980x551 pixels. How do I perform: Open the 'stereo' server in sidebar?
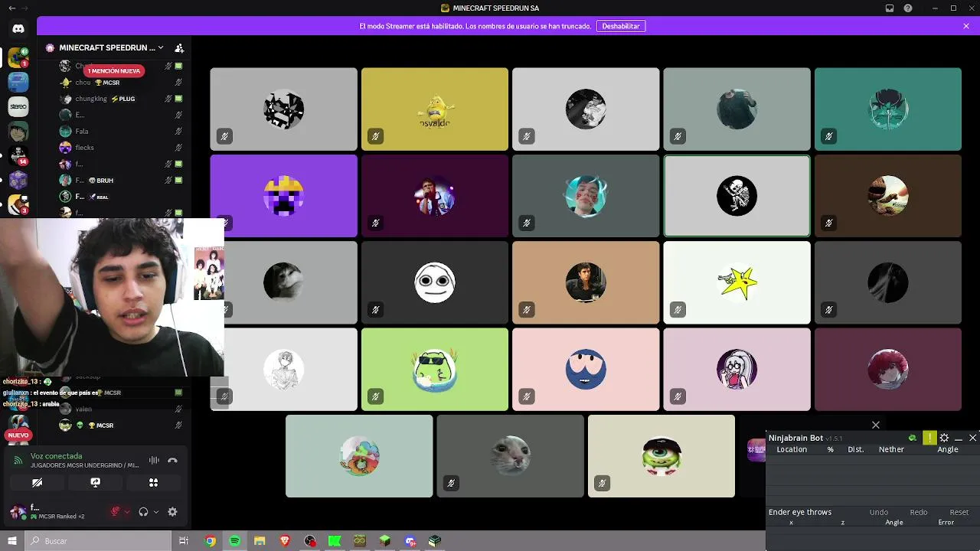point(18,106)
